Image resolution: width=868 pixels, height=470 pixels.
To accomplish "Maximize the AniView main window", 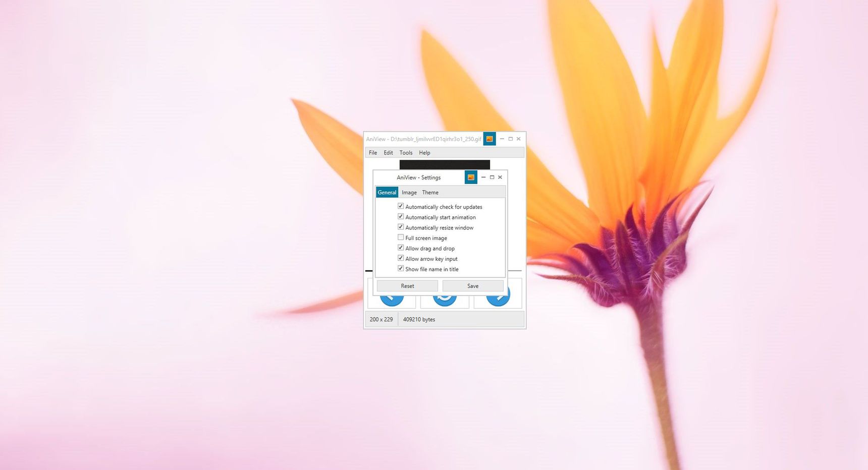I will click(x=510, y=139).
